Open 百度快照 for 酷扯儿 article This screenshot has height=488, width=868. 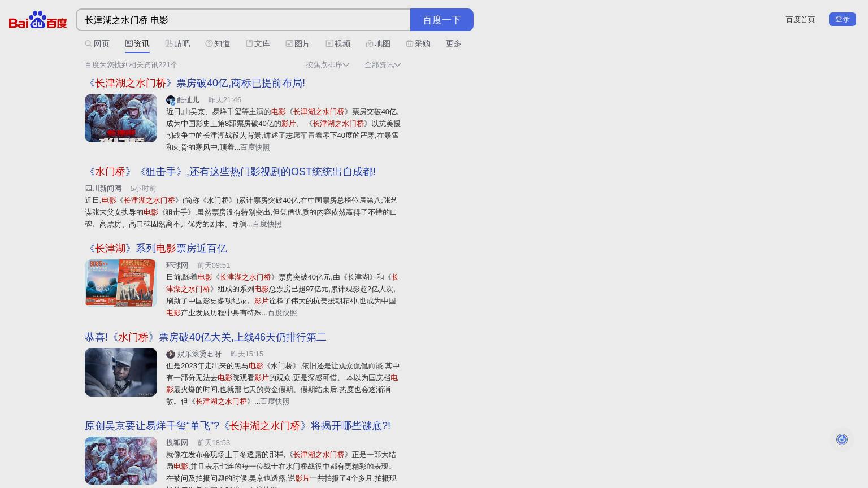[x=255, y=147]
